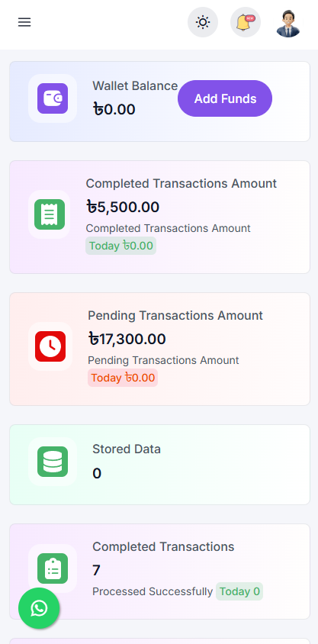Click the purple wallet icon

click(x=53, y=98)
